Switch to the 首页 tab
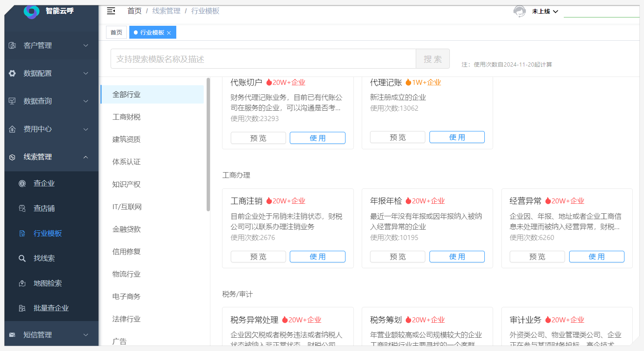This screenshot has height=351, width=644. point(116,32)
